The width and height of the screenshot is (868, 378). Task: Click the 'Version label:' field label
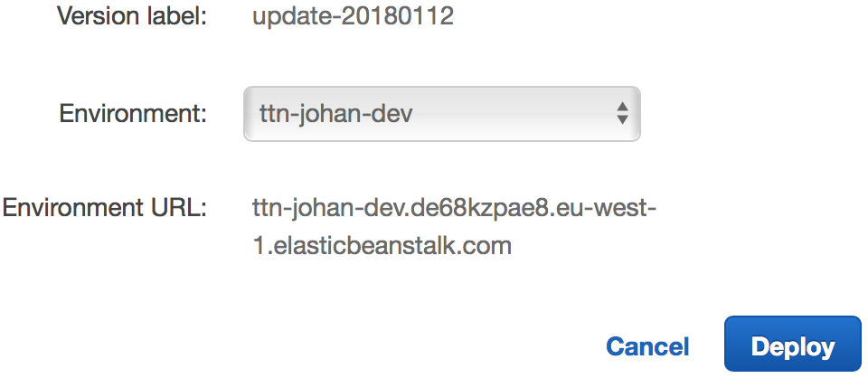[134, 17]
